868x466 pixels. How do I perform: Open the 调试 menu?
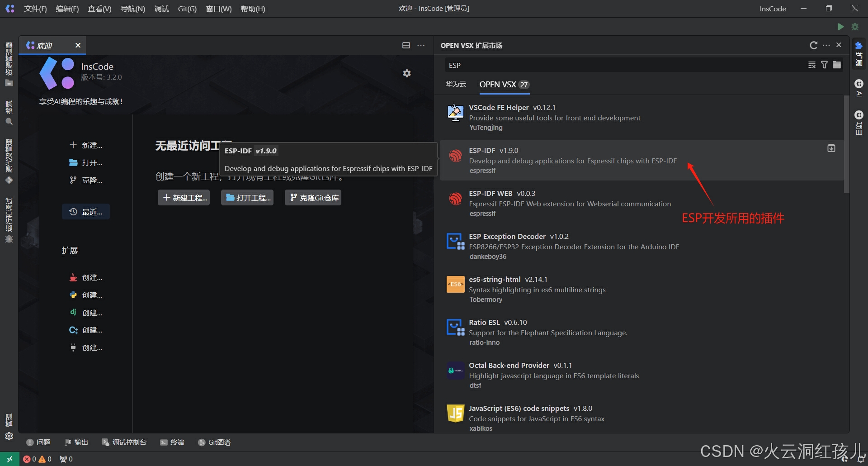pyautogui.click(x=161, y=9)
